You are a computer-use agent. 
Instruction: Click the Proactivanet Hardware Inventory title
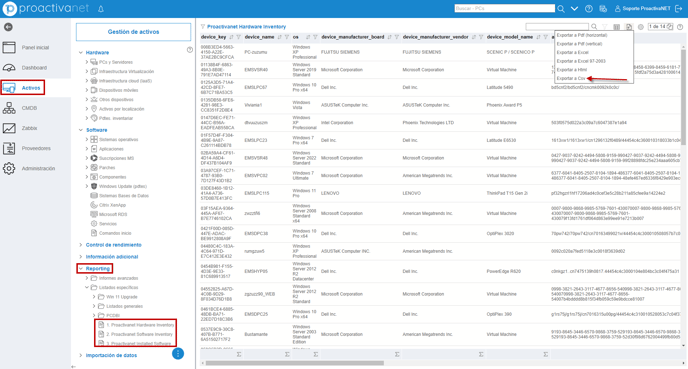(x=246, y=27)
